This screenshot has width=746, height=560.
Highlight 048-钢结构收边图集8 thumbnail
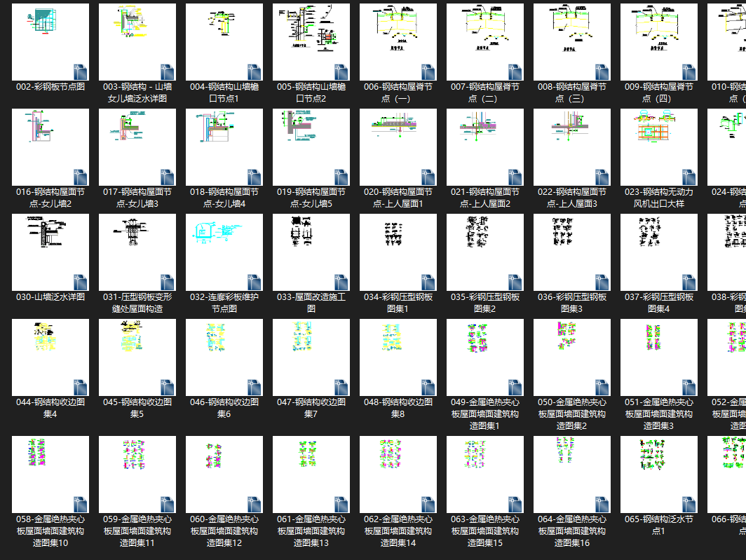tap(398, 357)
